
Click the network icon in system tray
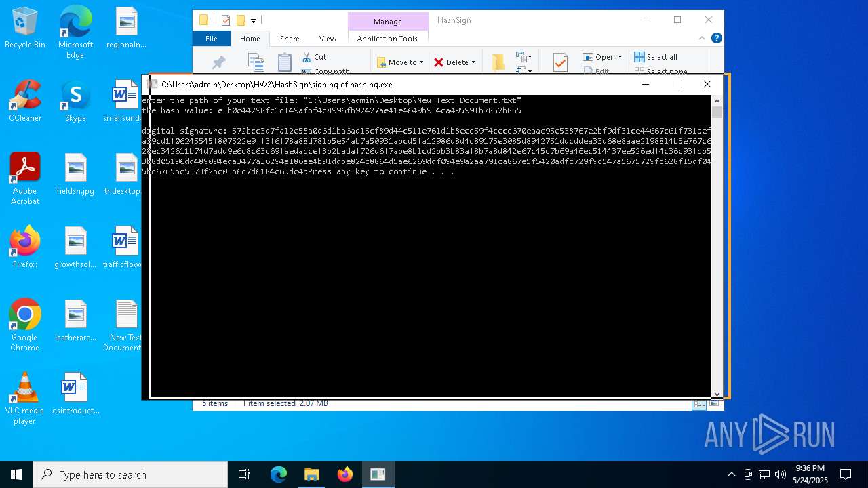pyautogui.click(x=764, y=474)
